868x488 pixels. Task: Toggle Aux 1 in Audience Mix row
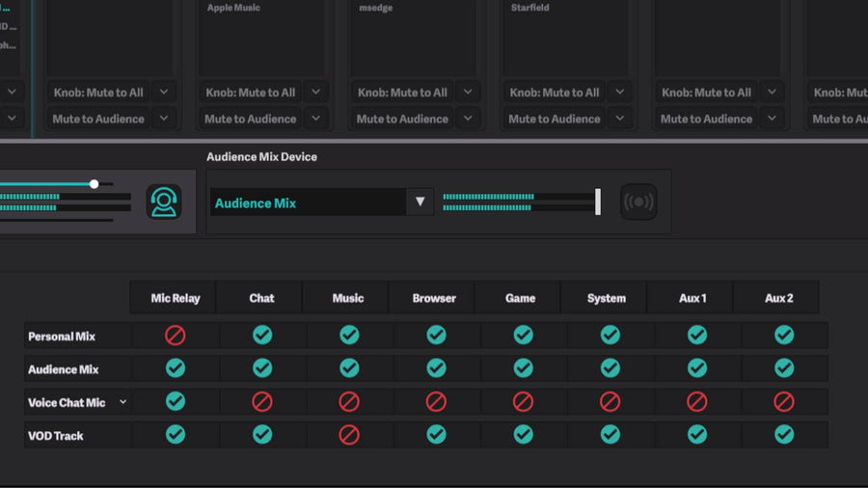697,368
